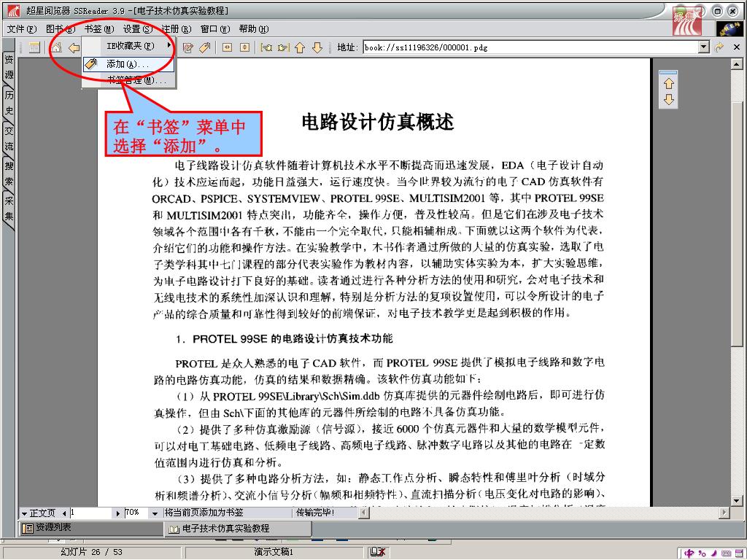Switch to the 历史 side tab
This screenshot has height=560, width=747.
point(9,102)
